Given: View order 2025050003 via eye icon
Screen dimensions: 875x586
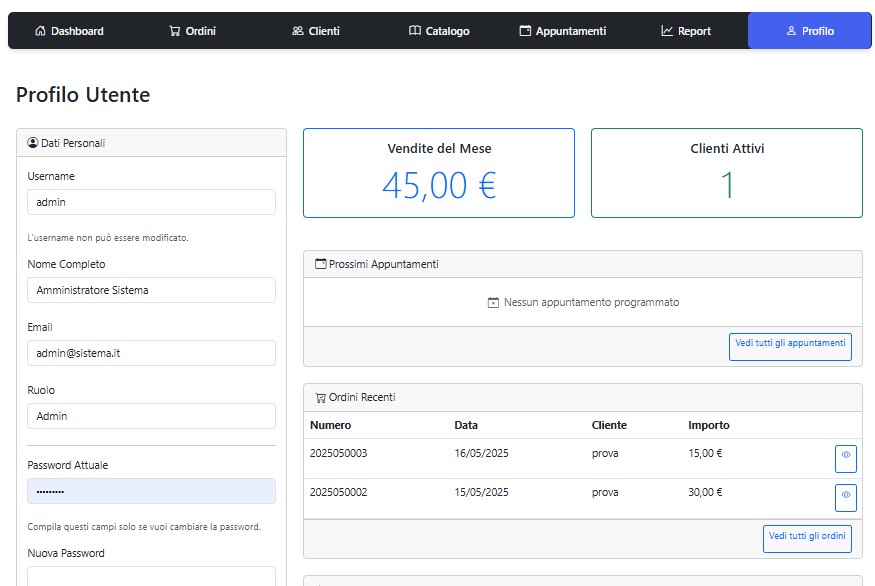Looking at the screenshot, I should pos(845,458).
